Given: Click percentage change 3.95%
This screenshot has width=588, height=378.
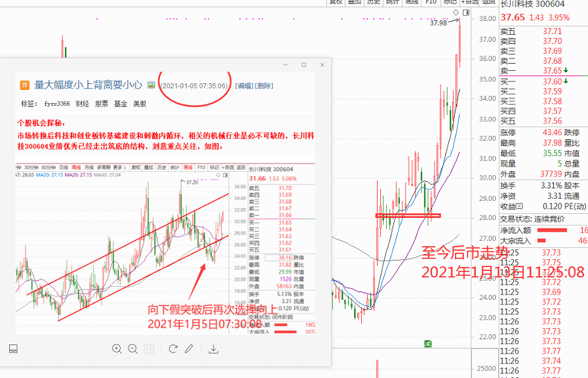Looking at the screenshot, I should point(559,18).
